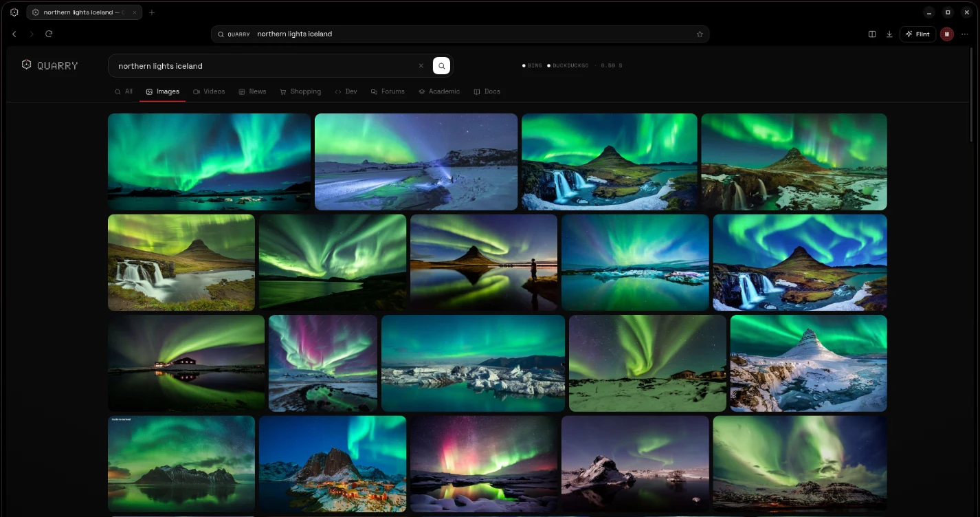Screen dimensions: 980x517
Task: Open lit house reflected in water image
Action: coord(186,363)
